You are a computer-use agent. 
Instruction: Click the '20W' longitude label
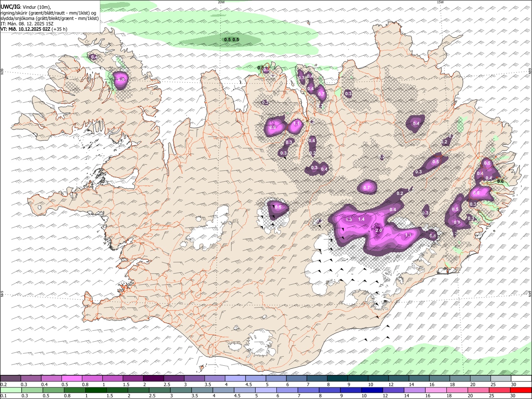221,2
